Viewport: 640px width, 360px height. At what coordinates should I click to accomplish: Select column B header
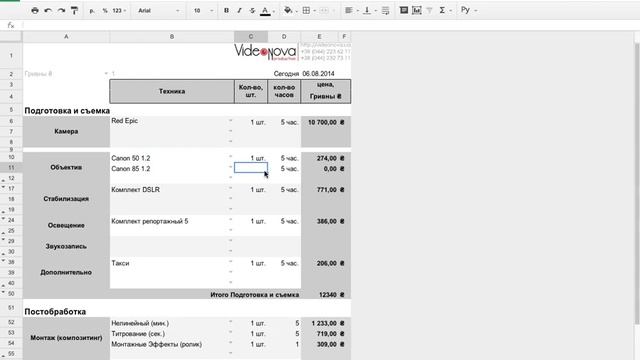172,37
